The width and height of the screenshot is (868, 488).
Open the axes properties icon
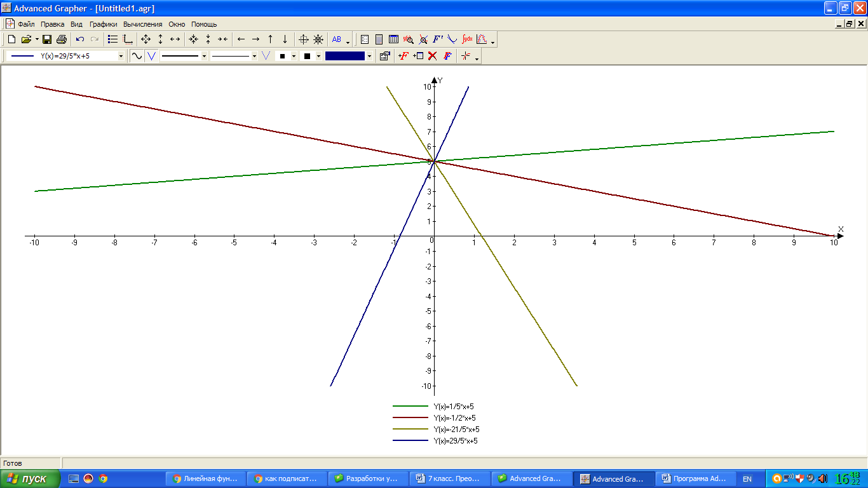[x=128, y=39]
